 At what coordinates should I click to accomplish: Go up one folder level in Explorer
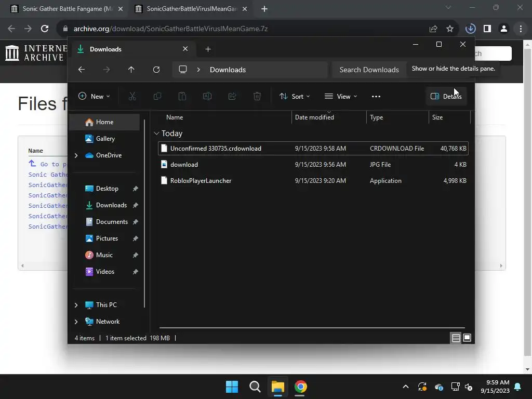131,70
